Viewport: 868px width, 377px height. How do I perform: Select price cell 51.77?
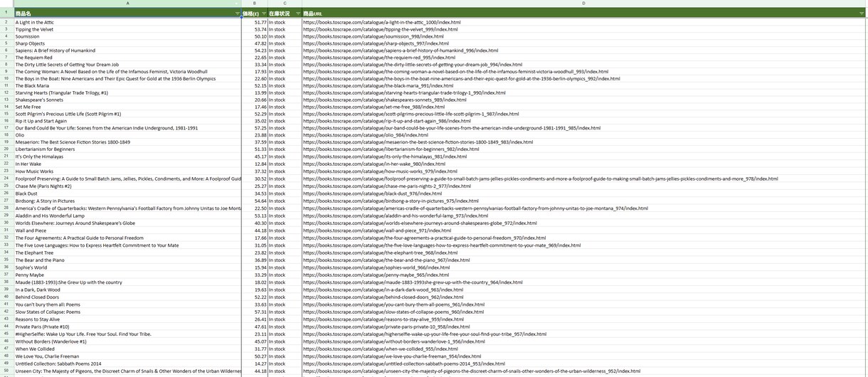(x=255, y=22)
